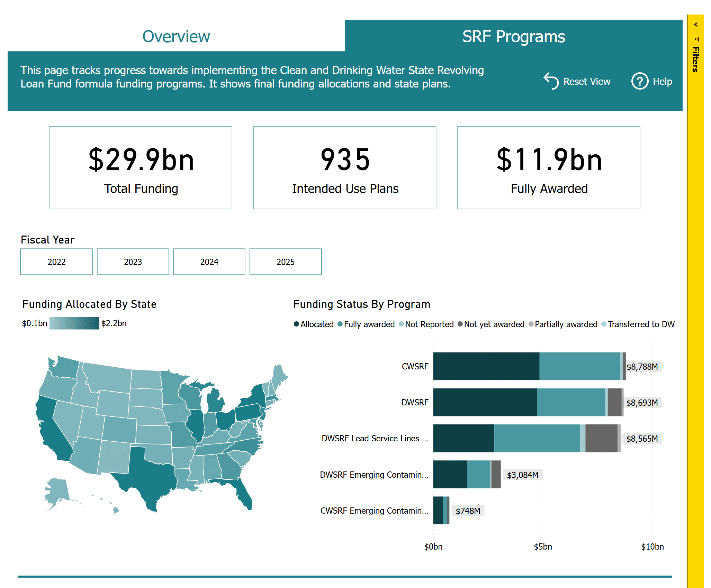Viewport: 711px width, 588px height.
Task: Filter by fiscal year 2025
Action: coord(285,262)
